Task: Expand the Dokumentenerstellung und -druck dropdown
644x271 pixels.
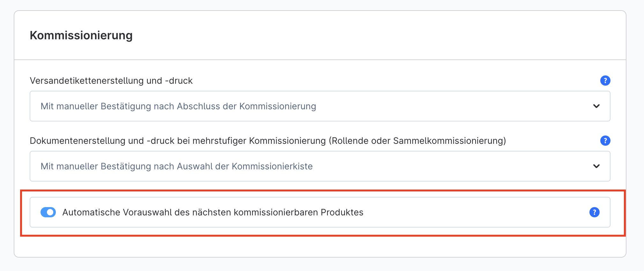Action: [x=319, y=166]
